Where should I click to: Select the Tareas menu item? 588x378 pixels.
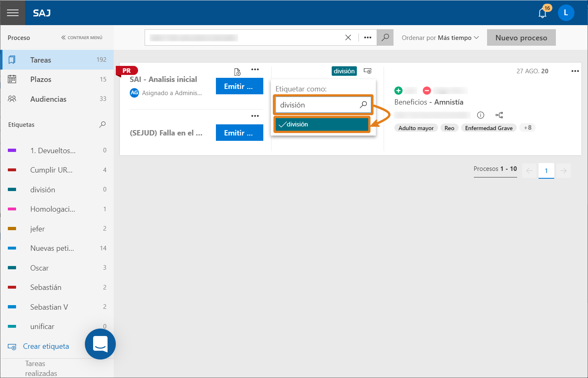point(57,60)
